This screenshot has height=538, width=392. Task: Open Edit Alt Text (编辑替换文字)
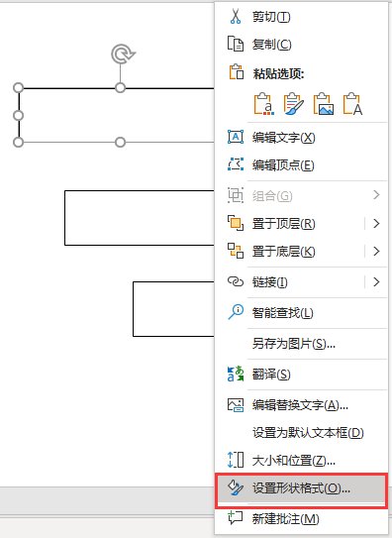pos(301,405)
